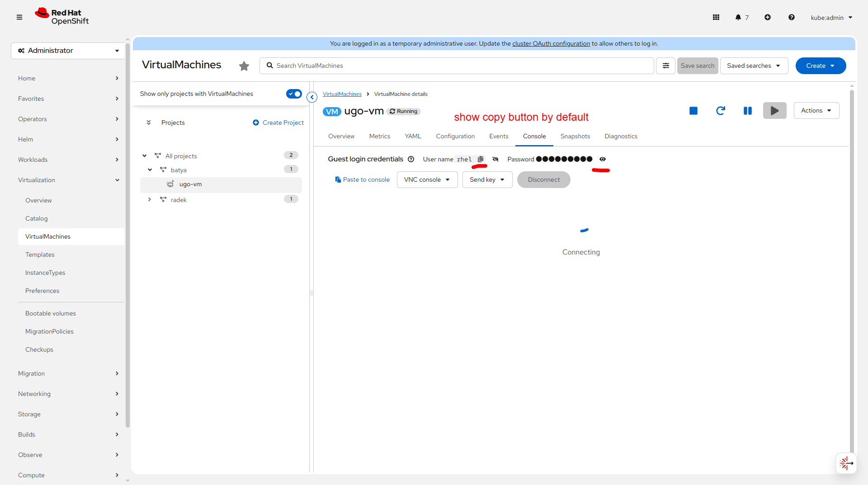868x485 pixels.
Task: Open Checkups in the sidebar
Action: coord(39,349)
